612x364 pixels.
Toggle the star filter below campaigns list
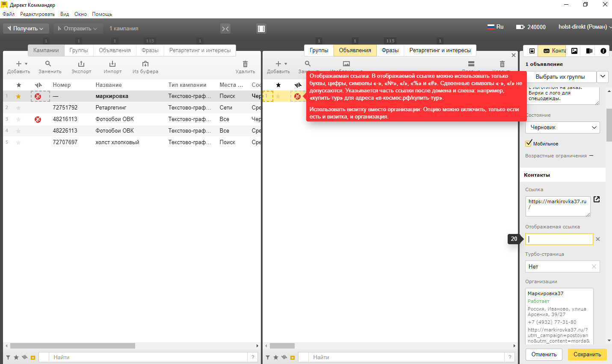(16, 357)
